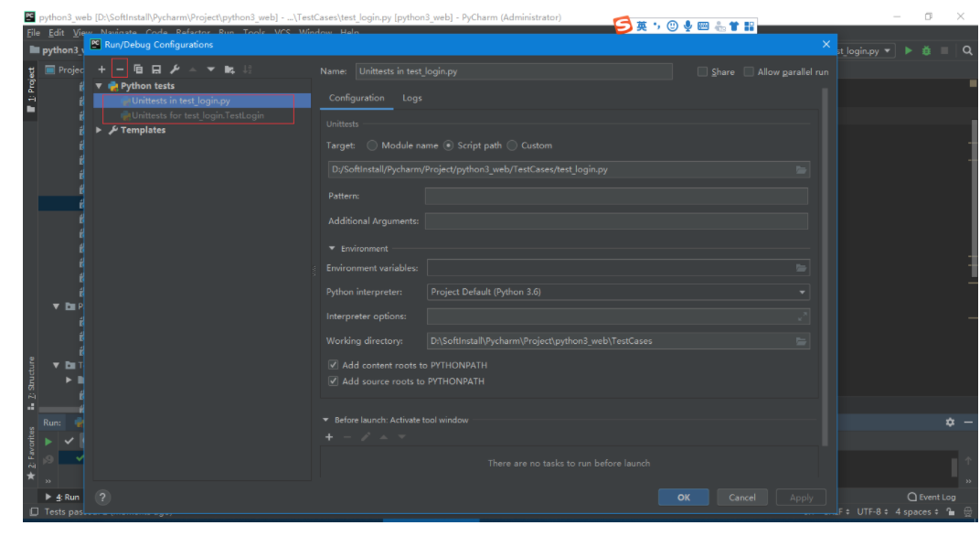Add a before launch task

tap(329, 437)
